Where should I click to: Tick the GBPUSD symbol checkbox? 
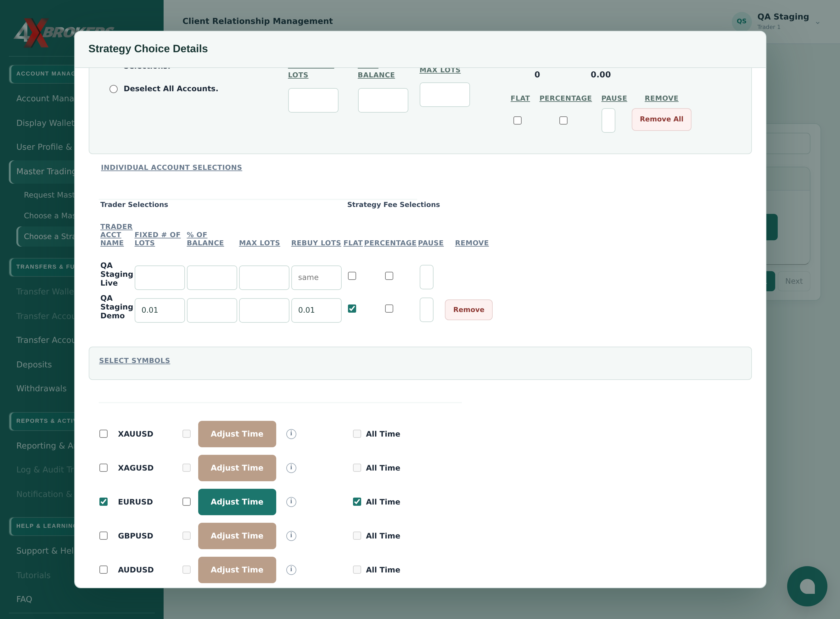coord(104,536)
